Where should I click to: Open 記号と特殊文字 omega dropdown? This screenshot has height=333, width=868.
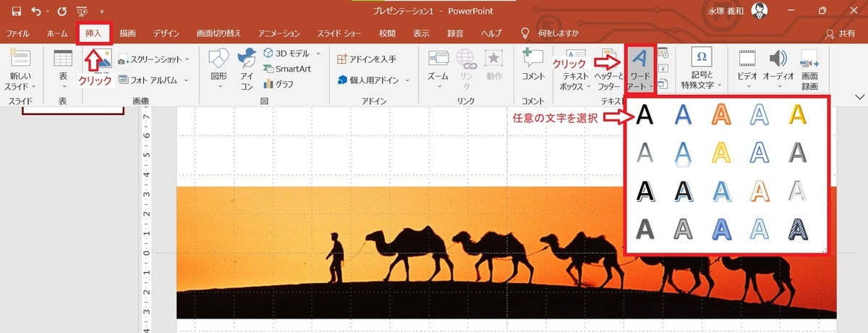click(700, 69)
